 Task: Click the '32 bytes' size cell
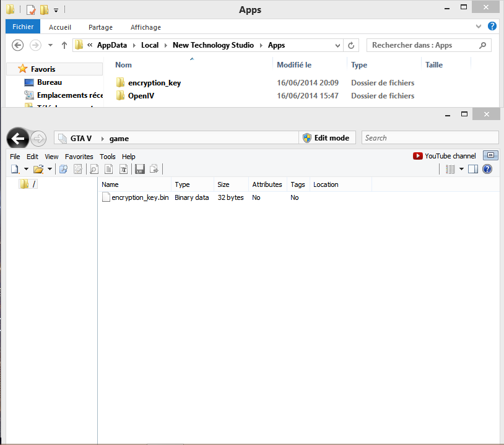[230, 197]
